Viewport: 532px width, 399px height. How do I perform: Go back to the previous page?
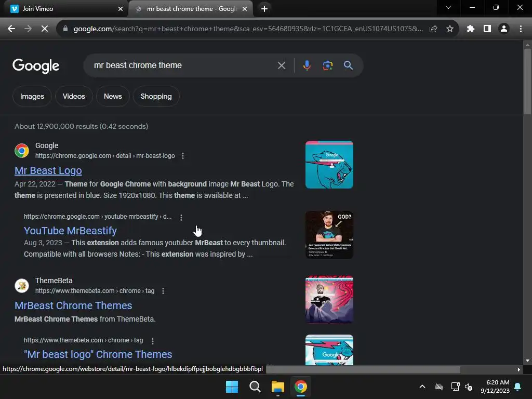pos(11,29)
